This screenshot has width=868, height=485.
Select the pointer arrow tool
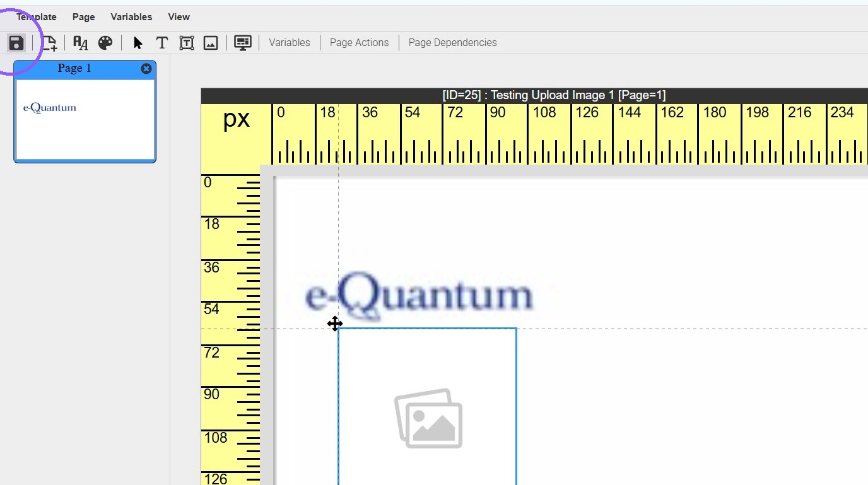(x=138, y=43)
